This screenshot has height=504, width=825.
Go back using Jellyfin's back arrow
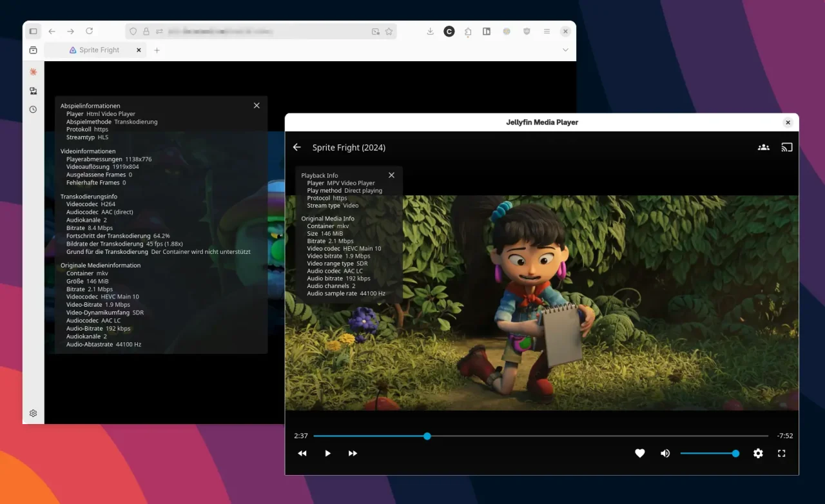pos(296,147)
